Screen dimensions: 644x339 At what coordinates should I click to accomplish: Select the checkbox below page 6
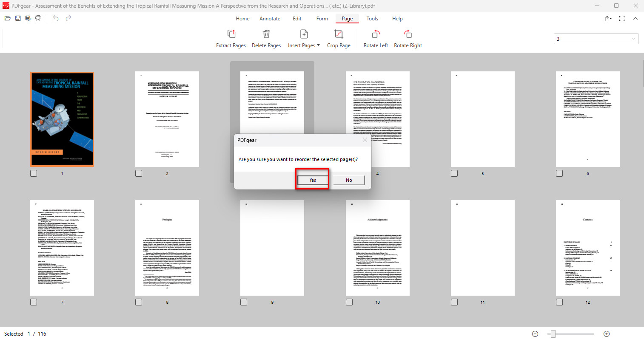coord(559,173)
